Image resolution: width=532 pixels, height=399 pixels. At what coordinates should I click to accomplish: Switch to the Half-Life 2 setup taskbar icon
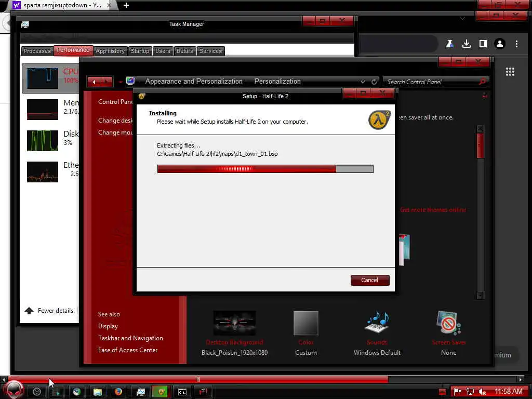[161, 392]
